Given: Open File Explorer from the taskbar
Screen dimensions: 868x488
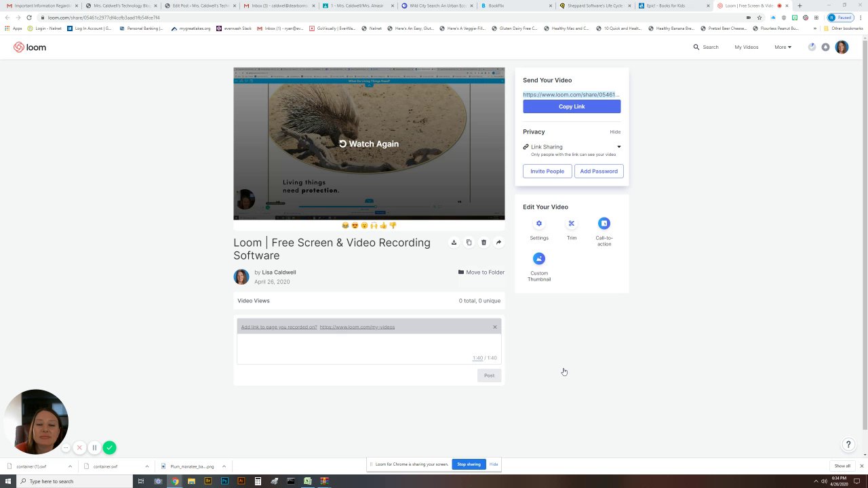Looking at the screenshot, I should (x=191, y=481).
